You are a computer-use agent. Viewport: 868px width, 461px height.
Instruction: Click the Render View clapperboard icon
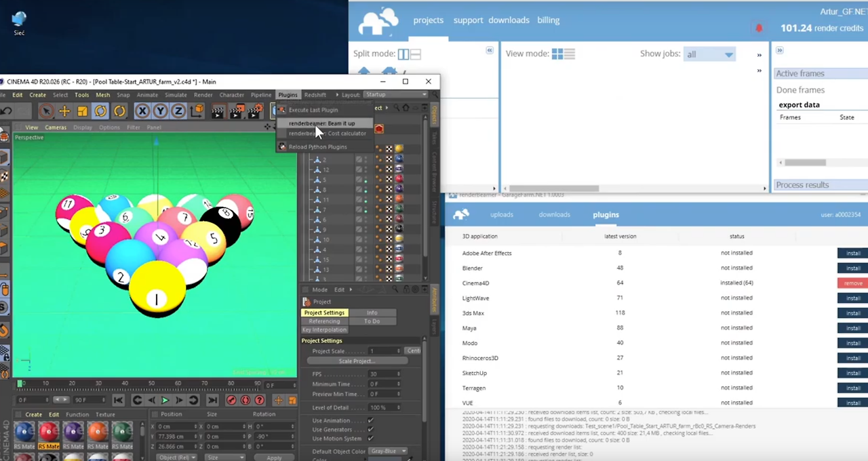218,111
